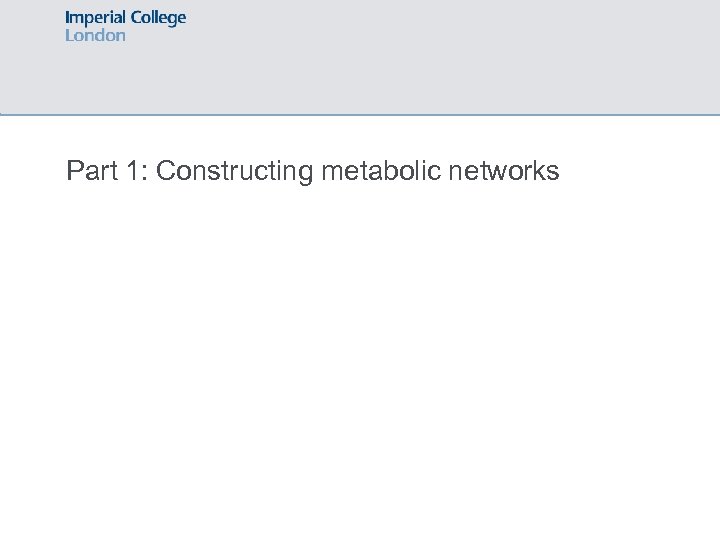
Task: Click the Imperial College London logo
Action: [x=125, y=26]
